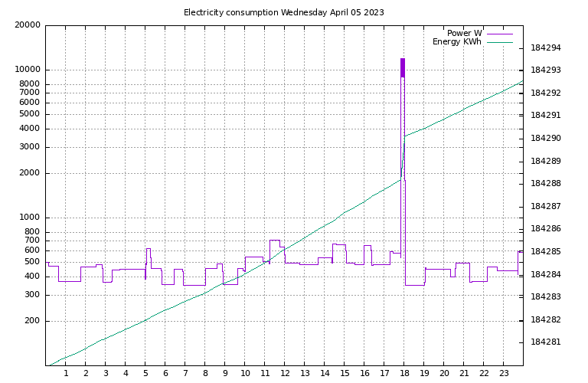The image size is (588, 383).
Task: Click the 800 label on the left axis
Action: (x=32, y=232)
